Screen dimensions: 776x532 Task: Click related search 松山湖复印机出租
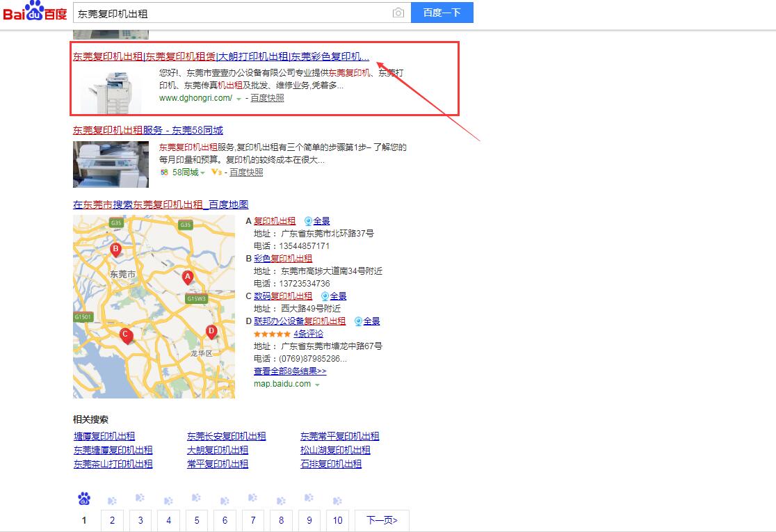[x=335, y=450]
